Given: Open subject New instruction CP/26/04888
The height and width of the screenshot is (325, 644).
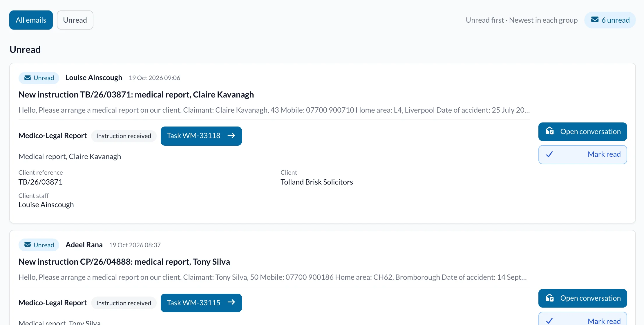Looking at the screenshot, I should point(124,262).
